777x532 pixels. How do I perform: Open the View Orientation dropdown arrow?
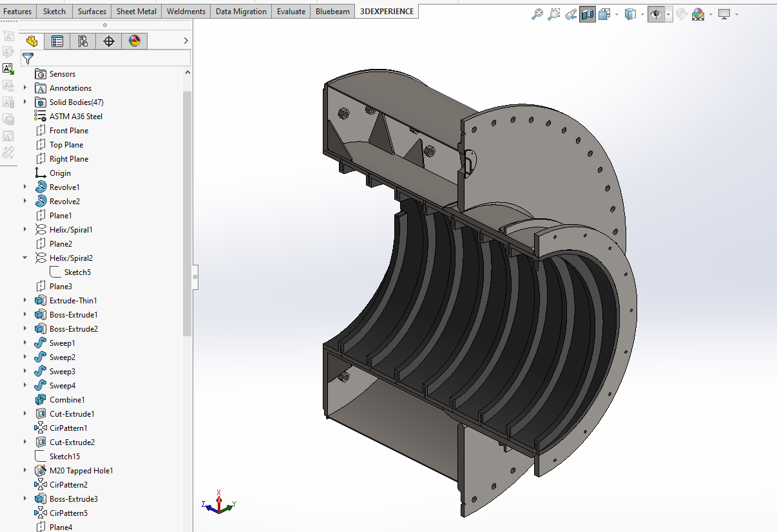coord(617,14)
